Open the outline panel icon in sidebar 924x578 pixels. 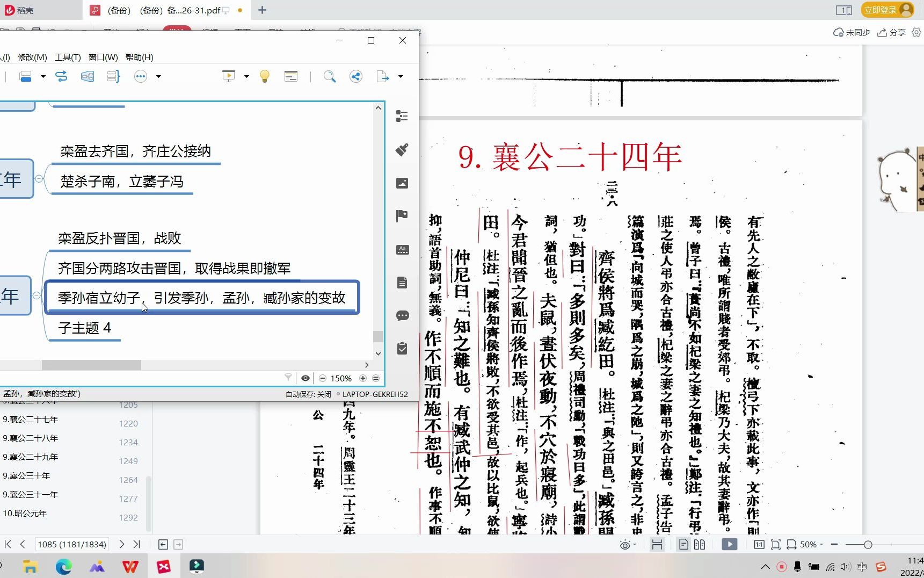(402, 116)
